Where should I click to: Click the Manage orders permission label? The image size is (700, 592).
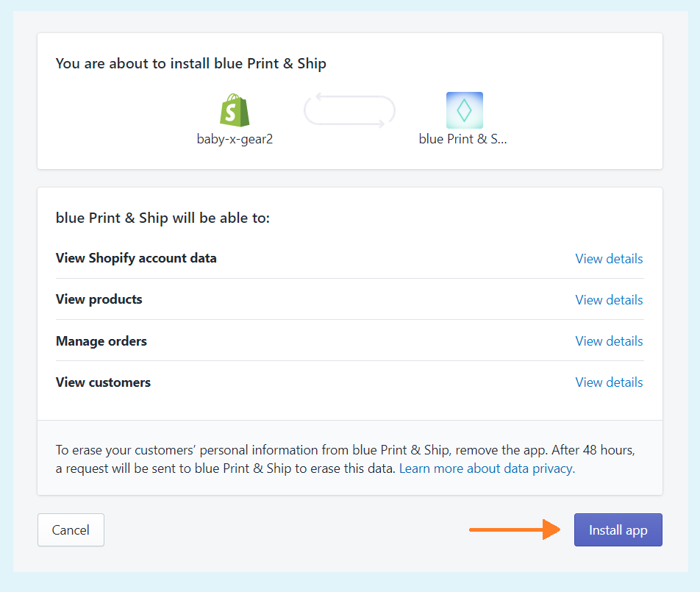point(101,341)
